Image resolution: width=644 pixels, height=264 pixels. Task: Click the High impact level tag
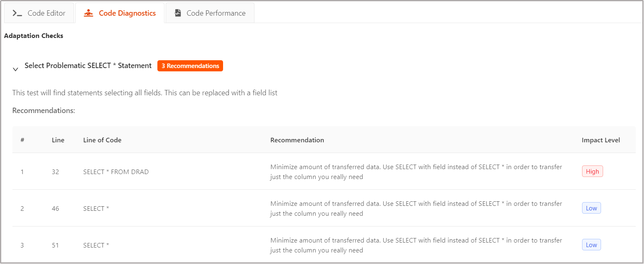[x=592, y=171]
